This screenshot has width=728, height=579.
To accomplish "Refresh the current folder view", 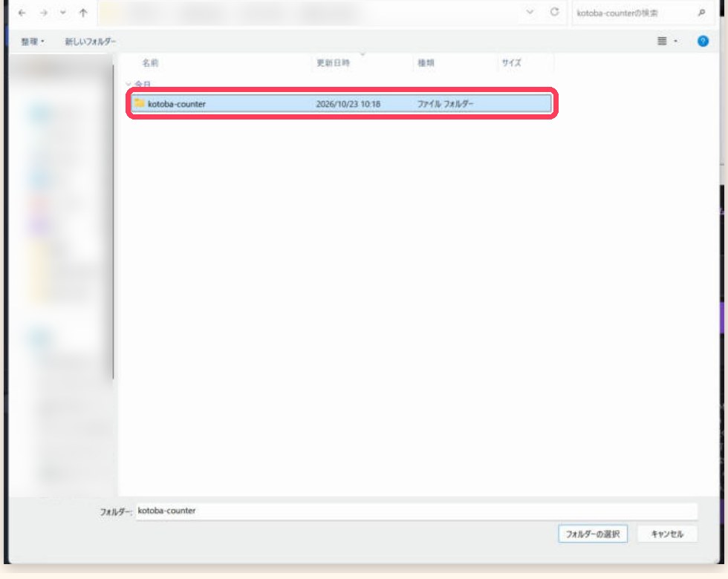I will coord(554,12).
